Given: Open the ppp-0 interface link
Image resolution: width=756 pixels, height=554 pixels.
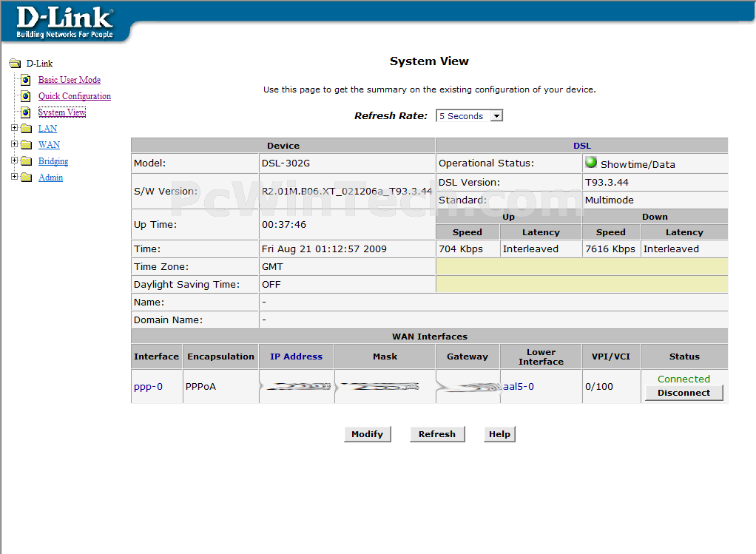Looking at the screenshot, I should point(148,387).
